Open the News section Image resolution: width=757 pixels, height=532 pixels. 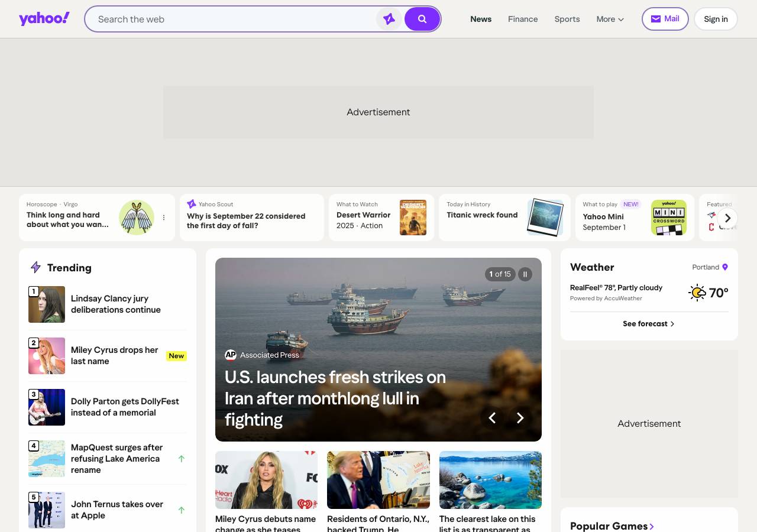[481, 19]
